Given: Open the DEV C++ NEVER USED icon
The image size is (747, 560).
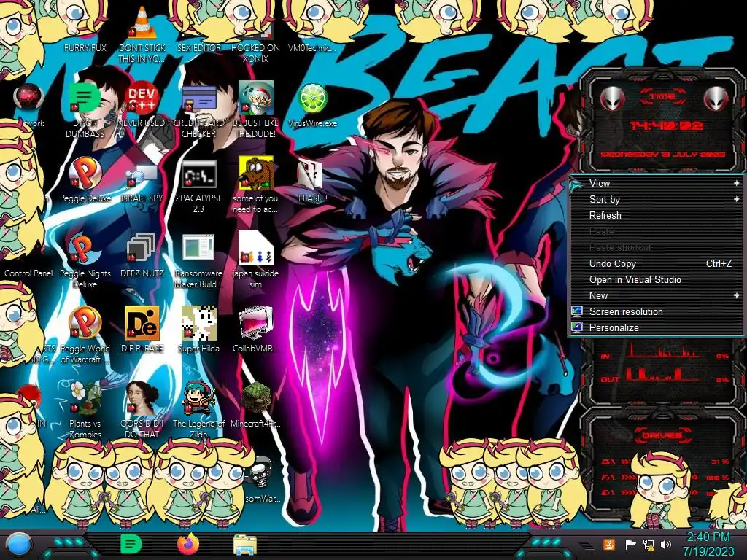Looking at the screenshot, I should point(142,104).
